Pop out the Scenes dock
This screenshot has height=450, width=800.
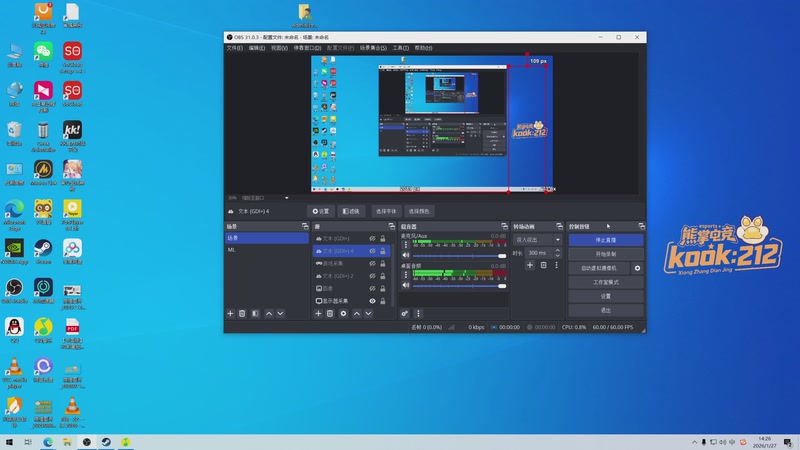[305, 226]
